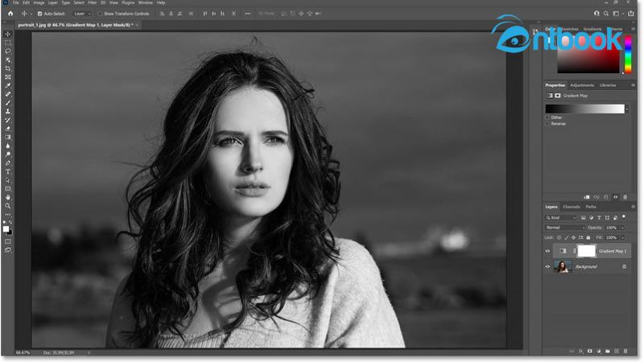
Task: Toggle Quick Mask mode icon
Action: [8, 241]
